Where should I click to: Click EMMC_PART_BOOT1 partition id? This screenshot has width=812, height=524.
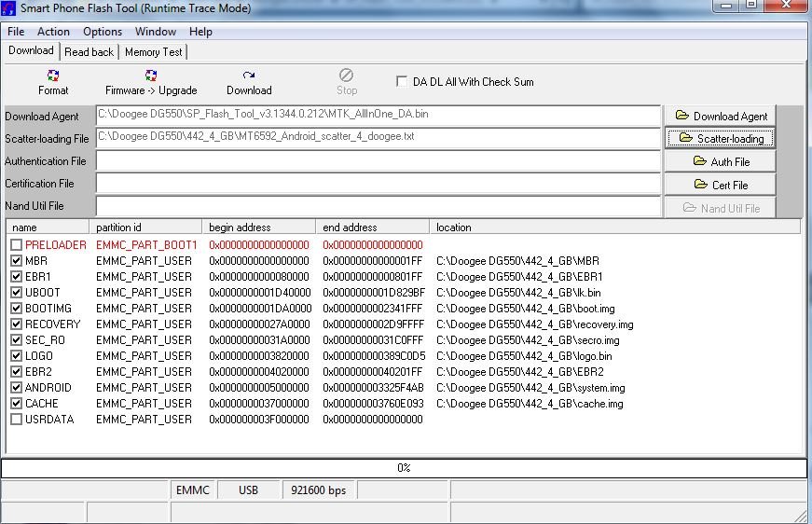pyautogui.click(x=146, y=245)
